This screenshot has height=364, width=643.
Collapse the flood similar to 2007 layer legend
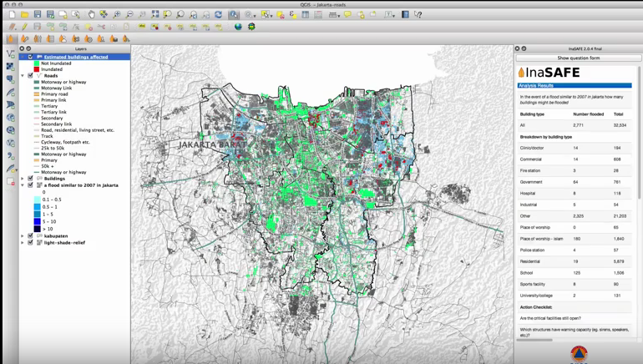pos(23,185)
